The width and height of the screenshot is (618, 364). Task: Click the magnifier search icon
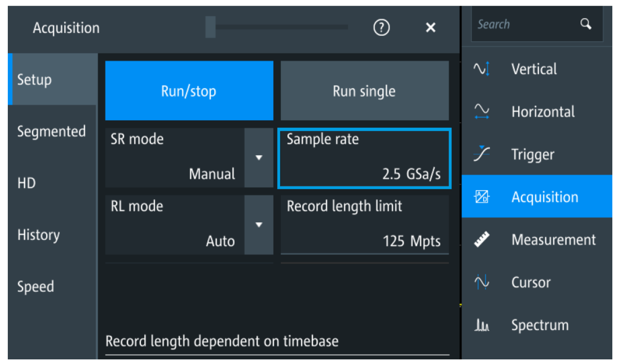(x=585, y=24)
